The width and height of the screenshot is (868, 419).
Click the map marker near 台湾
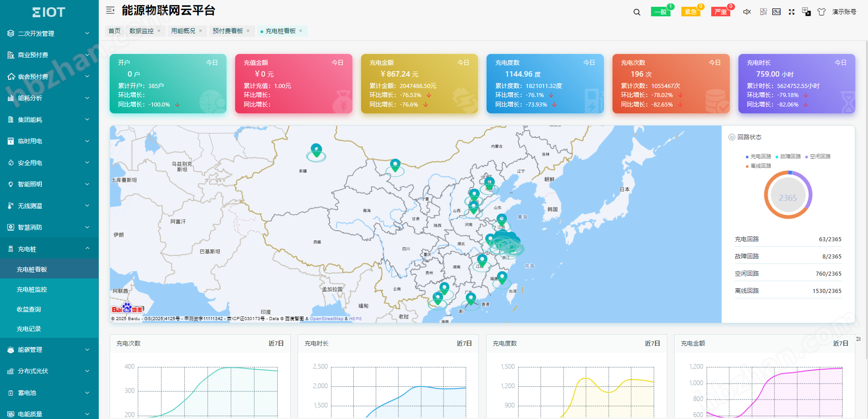tap(502, 278)
